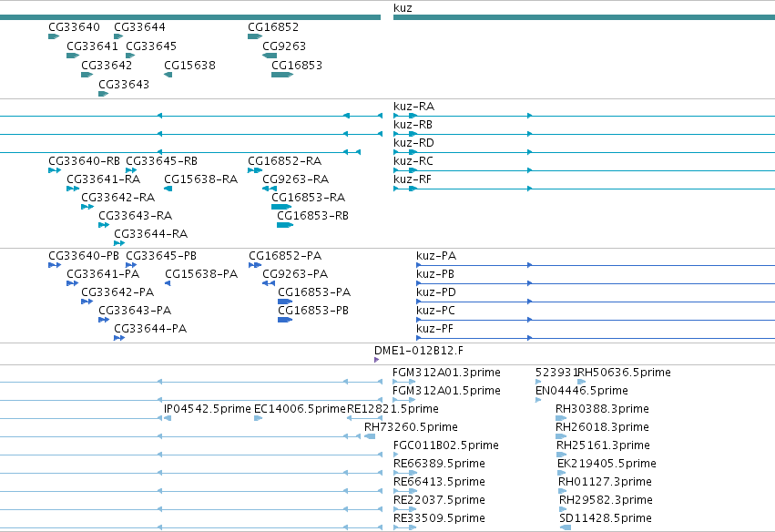775x532 pixels.
Task: Click the CG15638 gene glyph
Action: pyautogui.click(x=168, y=75)
